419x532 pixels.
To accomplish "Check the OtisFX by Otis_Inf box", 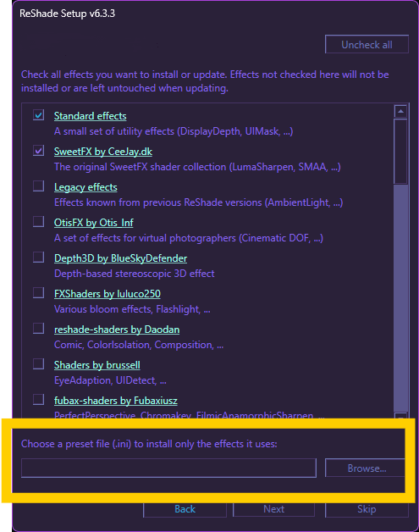I will point(38,222).
